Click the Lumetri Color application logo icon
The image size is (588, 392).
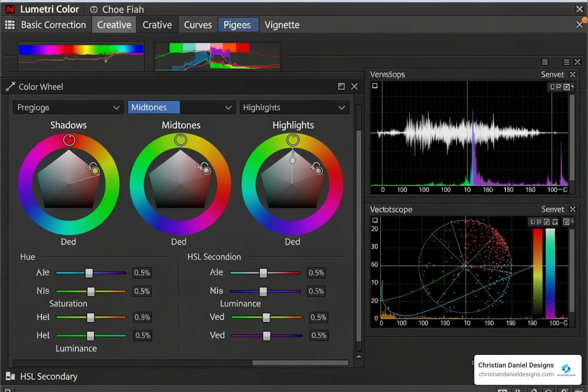[10, 9]
